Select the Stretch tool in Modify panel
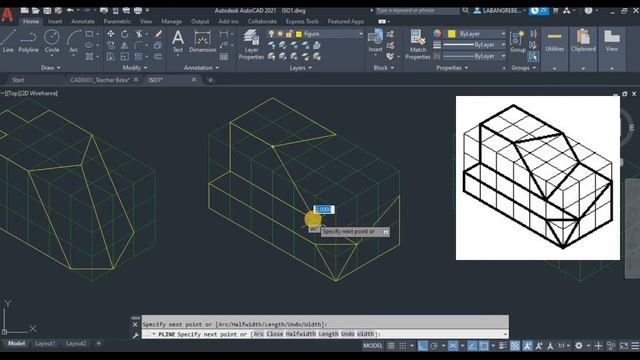 click(111, 57)
